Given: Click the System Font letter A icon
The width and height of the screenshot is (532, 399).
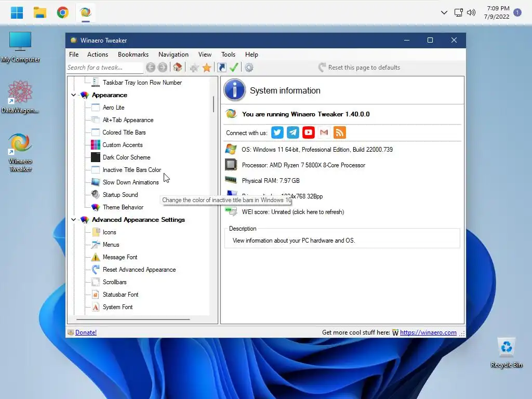Looking at the screenshot, I should tap(96, 307).
